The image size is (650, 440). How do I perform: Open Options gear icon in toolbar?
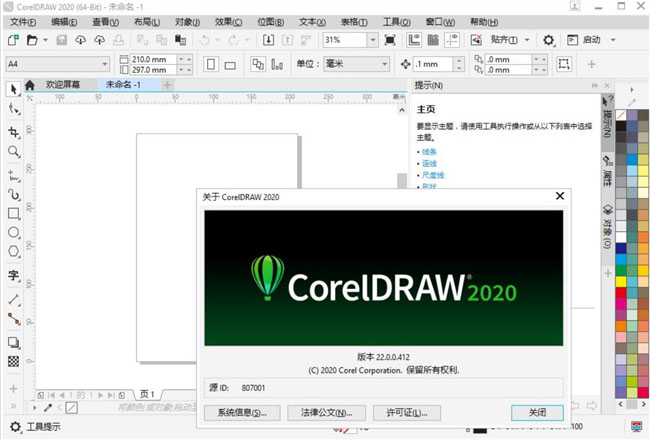point(548,40)
